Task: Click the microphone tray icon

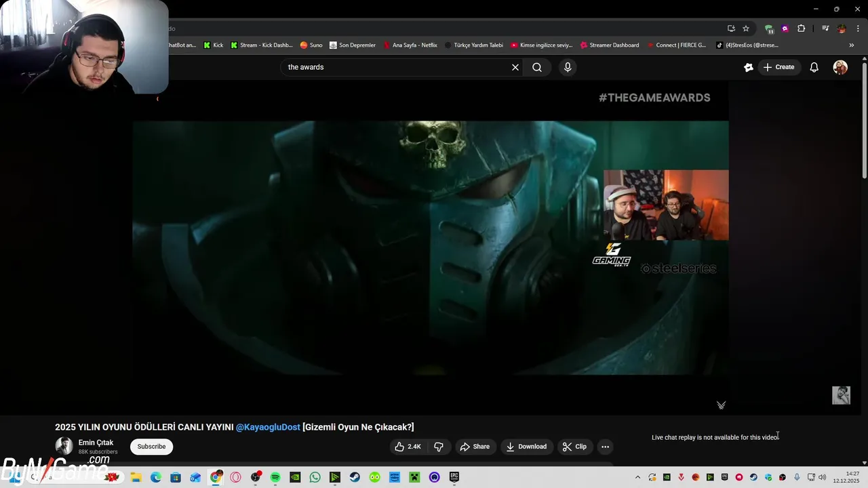Action: (x=797, y=477)
